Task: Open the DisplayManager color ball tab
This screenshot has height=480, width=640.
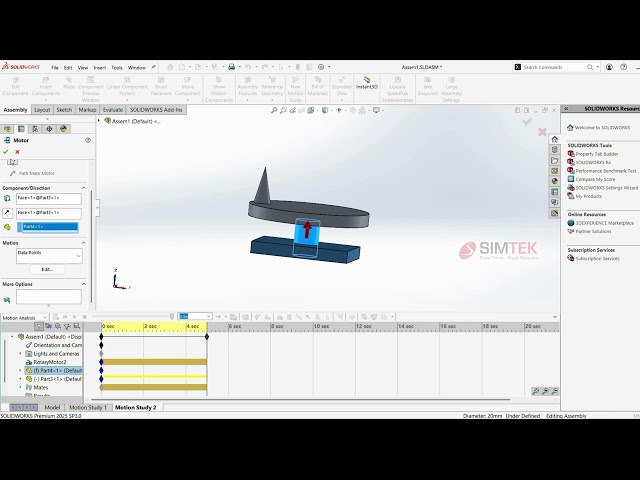Action: click(x=63, y=129)
